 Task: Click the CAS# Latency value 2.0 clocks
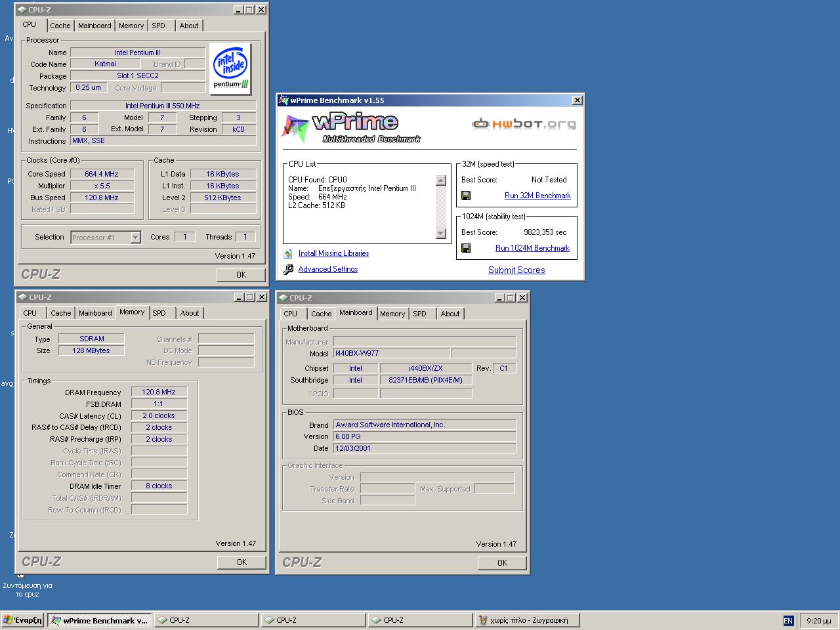[x=159, y=415]
